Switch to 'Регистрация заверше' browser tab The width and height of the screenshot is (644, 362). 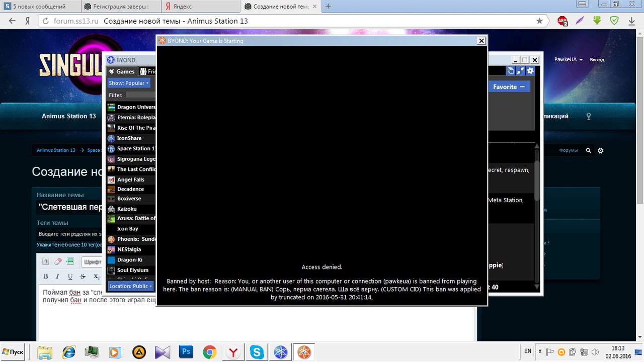click(121, 7)
